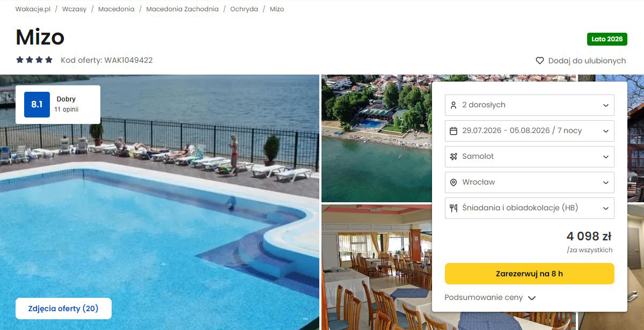This screenshot has width=644, height=330.
Task: Click the calendar icon in date field
Action: [x=453, y=131]
